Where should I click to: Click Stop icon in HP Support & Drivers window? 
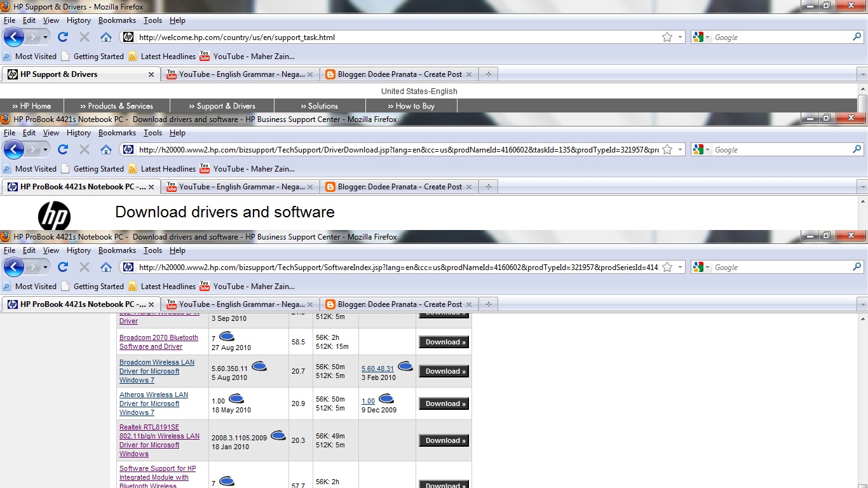[85, 37]
